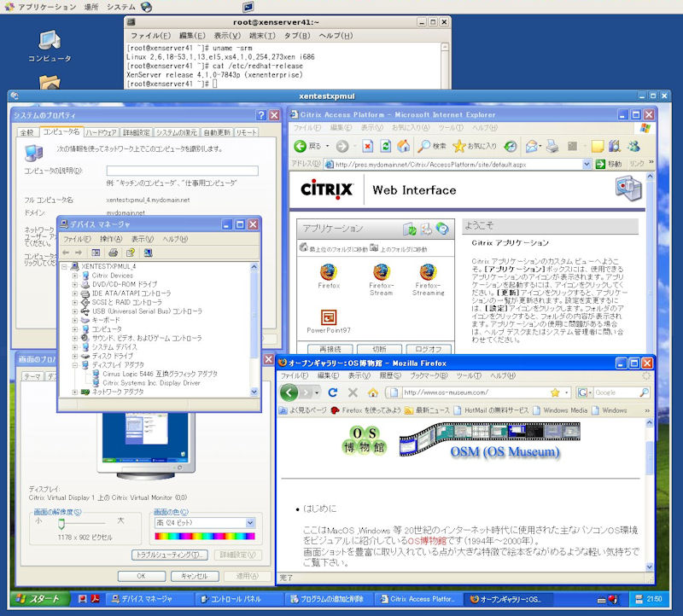Click the 上のフォルダに移動 link

pos(399,248)
